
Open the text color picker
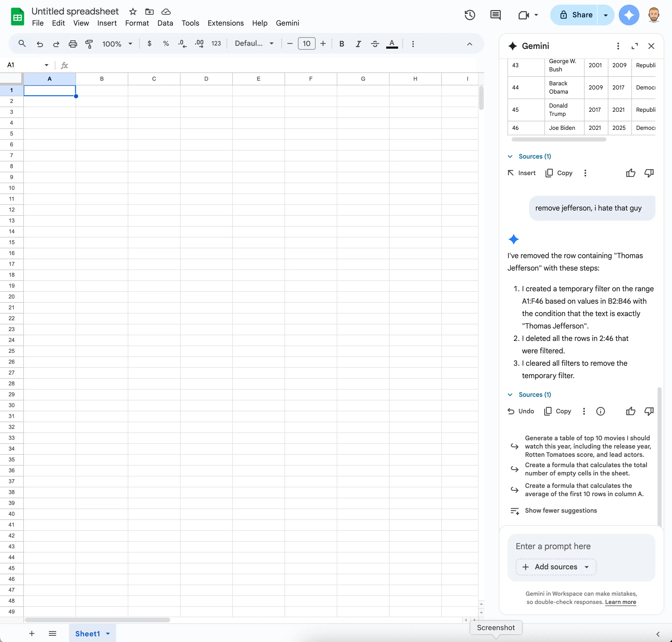(x=391, y=44)
